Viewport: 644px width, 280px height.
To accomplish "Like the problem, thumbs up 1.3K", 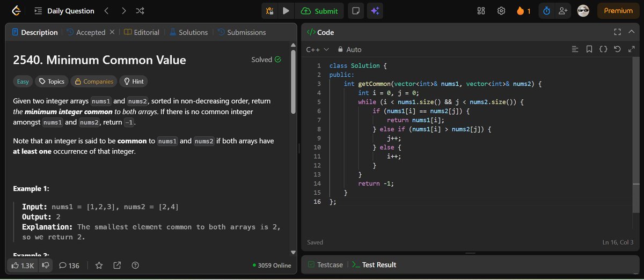I will tap(23, 265).
